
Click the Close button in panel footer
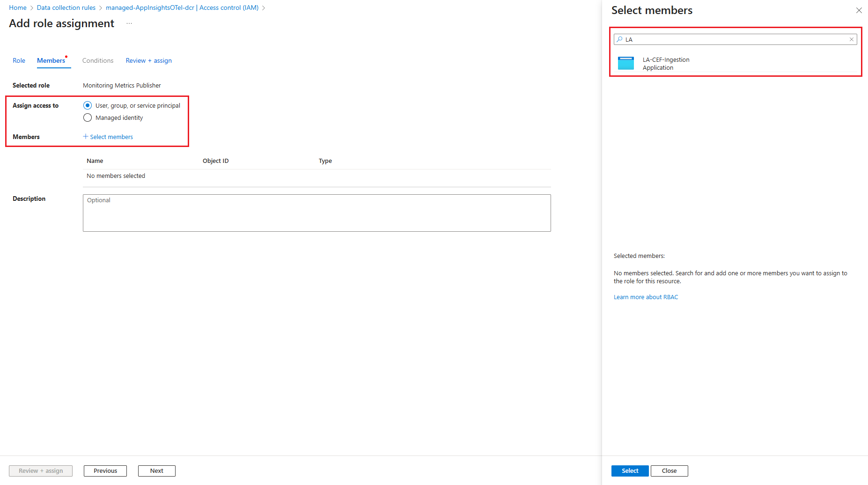click(x=669, y=470)
